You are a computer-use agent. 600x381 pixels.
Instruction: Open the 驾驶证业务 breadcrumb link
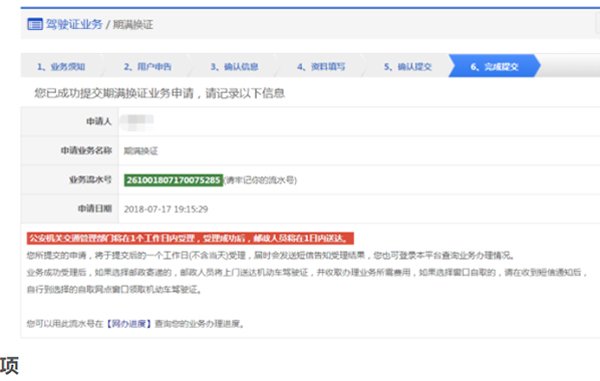(x=74, y=24)
